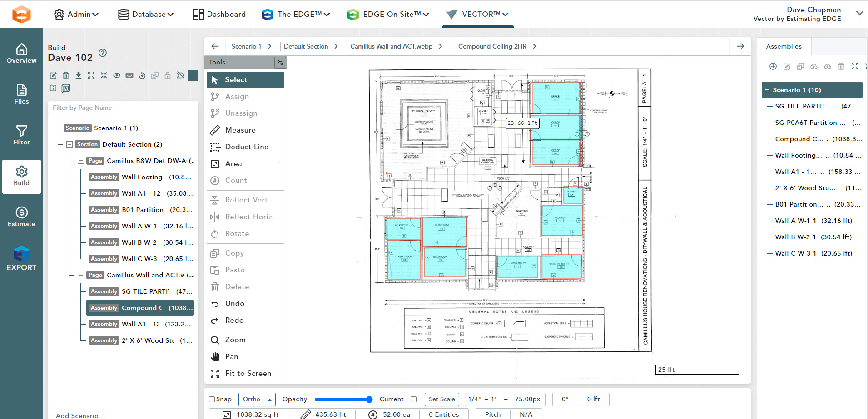Open Estimate in the sidebar
868x419 pixels.
pyautogui.click(x=21, y=217)
